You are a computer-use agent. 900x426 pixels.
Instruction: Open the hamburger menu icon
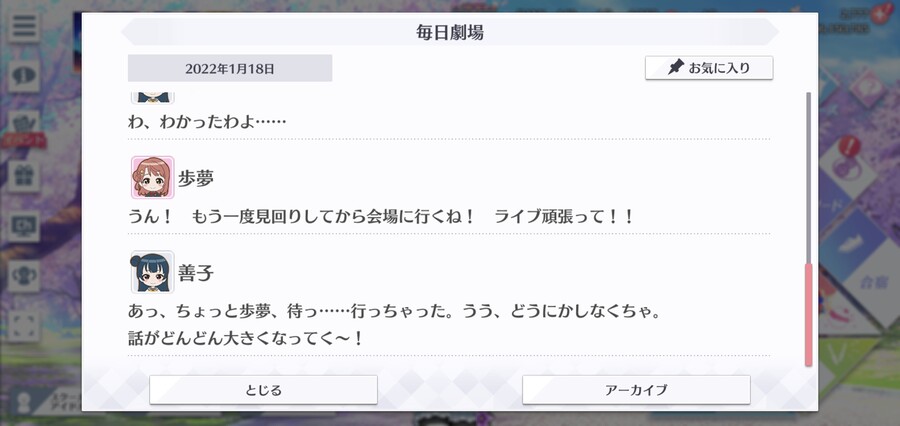(24, 26)
